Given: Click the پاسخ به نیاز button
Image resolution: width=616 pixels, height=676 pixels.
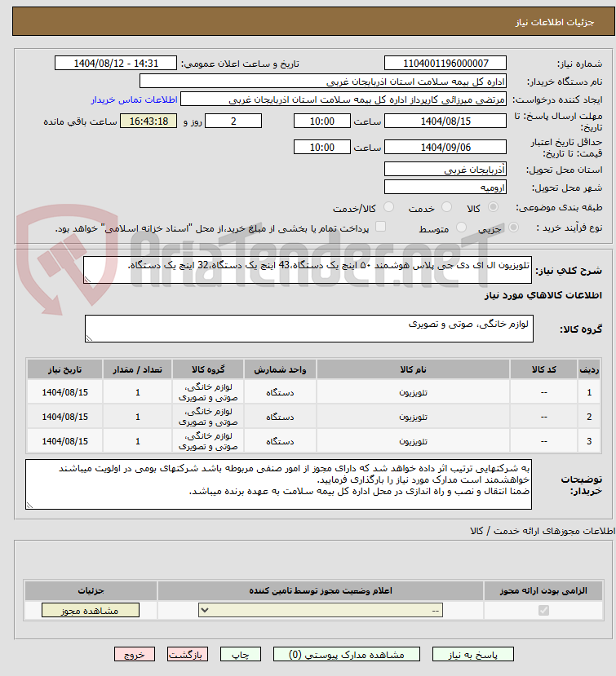Looking at the screenshot, I should [x=472, y=654].
